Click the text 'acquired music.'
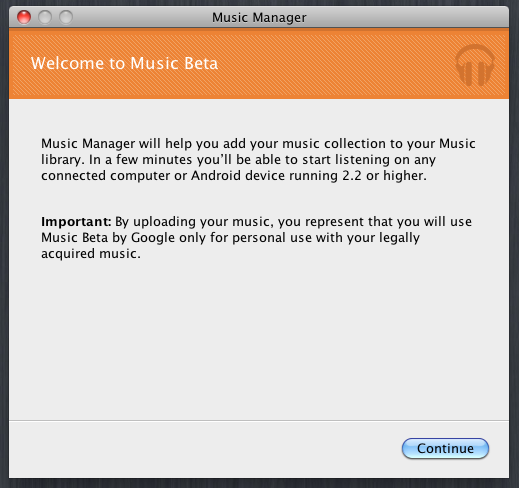The height and width of the screenshot is (488, 519). pos(91,254)
